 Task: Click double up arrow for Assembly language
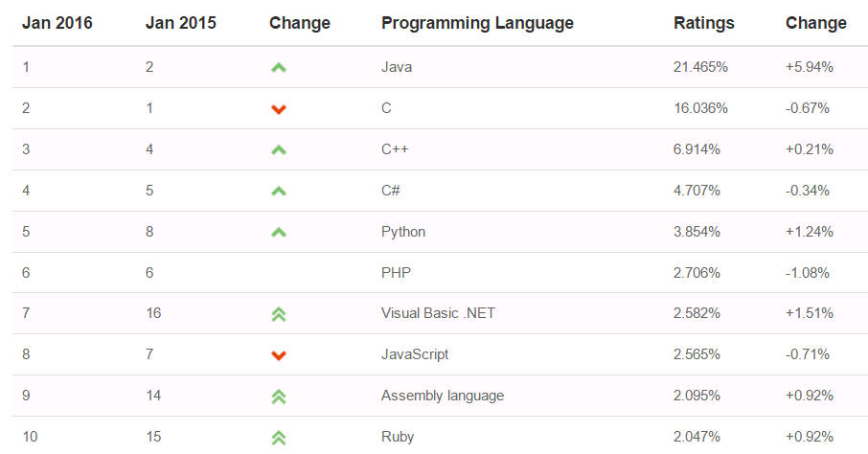[x=279, y=397]
